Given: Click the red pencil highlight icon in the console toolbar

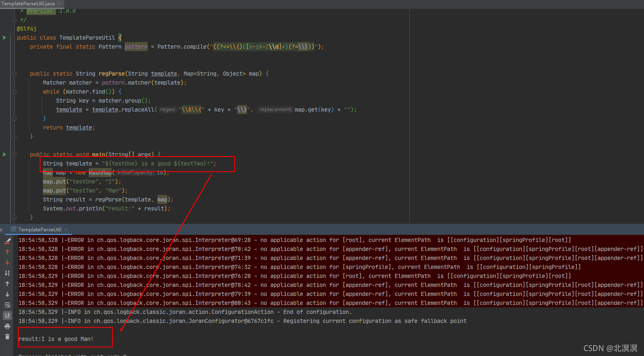Looking at the screenshot, I should tap(7, 241).
